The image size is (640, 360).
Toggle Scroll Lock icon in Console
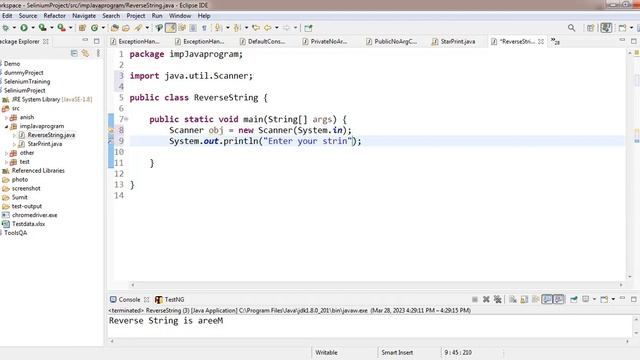524,299
